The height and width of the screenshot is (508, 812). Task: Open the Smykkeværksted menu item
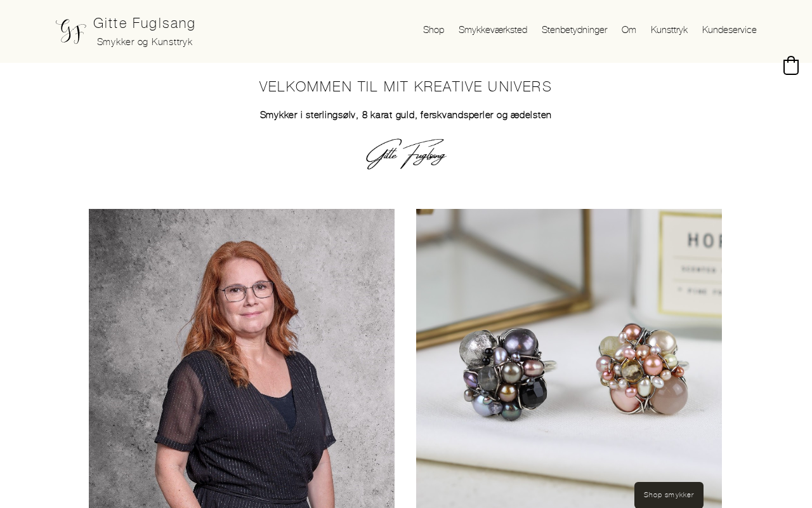point(493,30)
